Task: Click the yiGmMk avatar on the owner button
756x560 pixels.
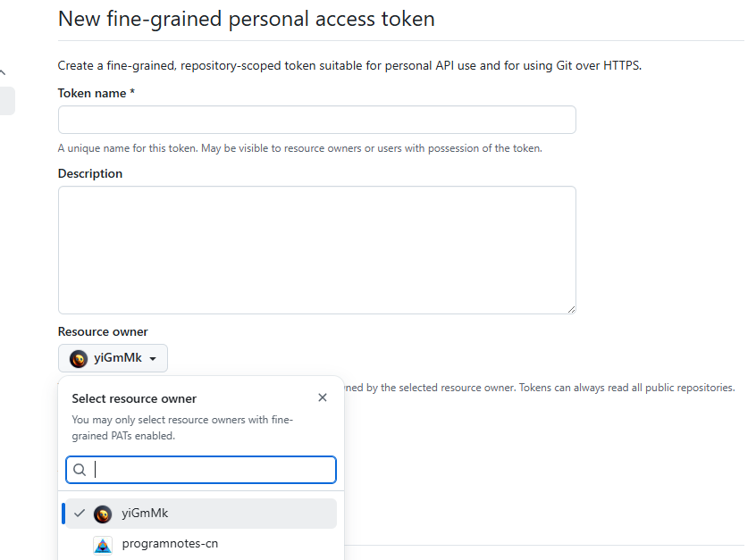Action: (79, 358)
